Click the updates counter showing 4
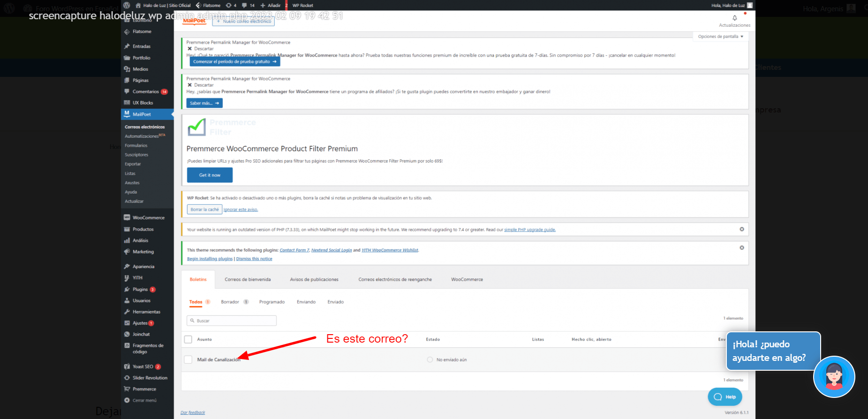The width and height of the screenshot is (868, 419). coord(231,6)
